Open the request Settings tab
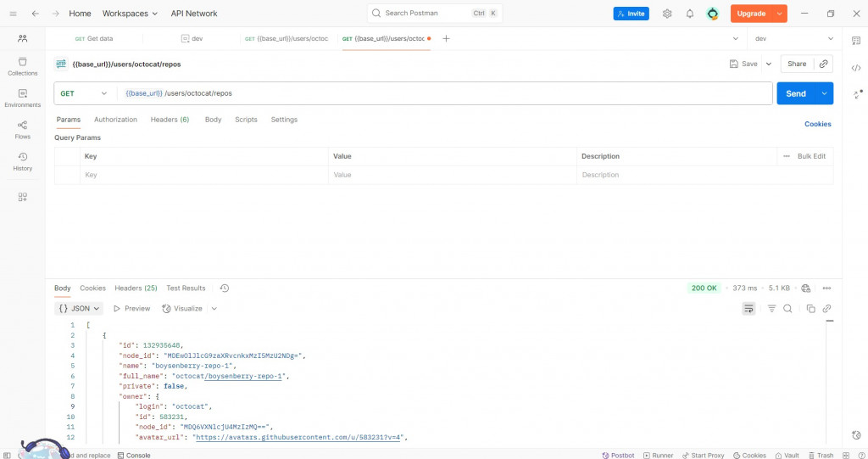The height and width of the screenshot is (459, 868). click(x=284, y=119)
